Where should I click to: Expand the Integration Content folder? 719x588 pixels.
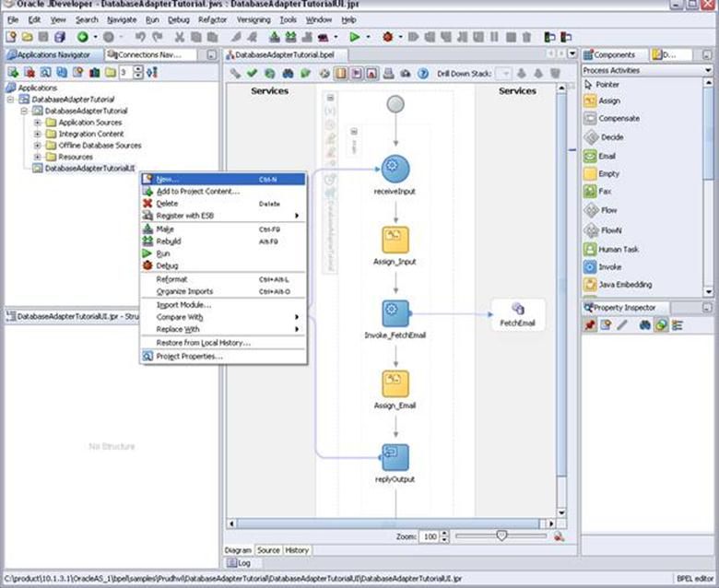click(x=38, y=134)
